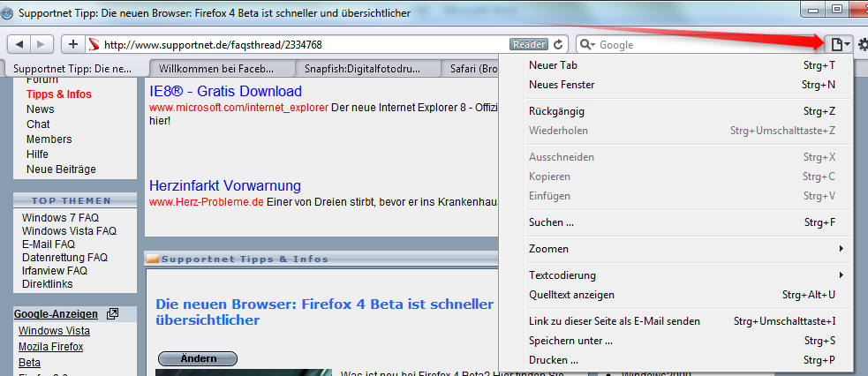The height and width of the screenshot is (376, 868).
Task: Open the Neue Beiträge sidebar link
Action: 61,169
